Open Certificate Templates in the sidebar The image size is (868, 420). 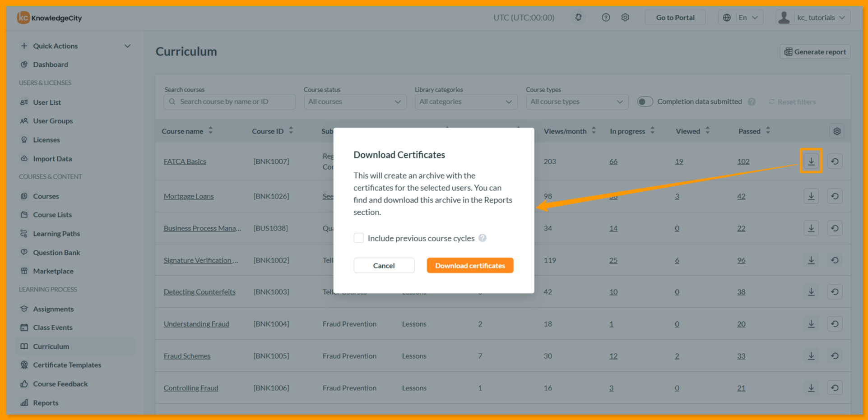click(67, 365)
